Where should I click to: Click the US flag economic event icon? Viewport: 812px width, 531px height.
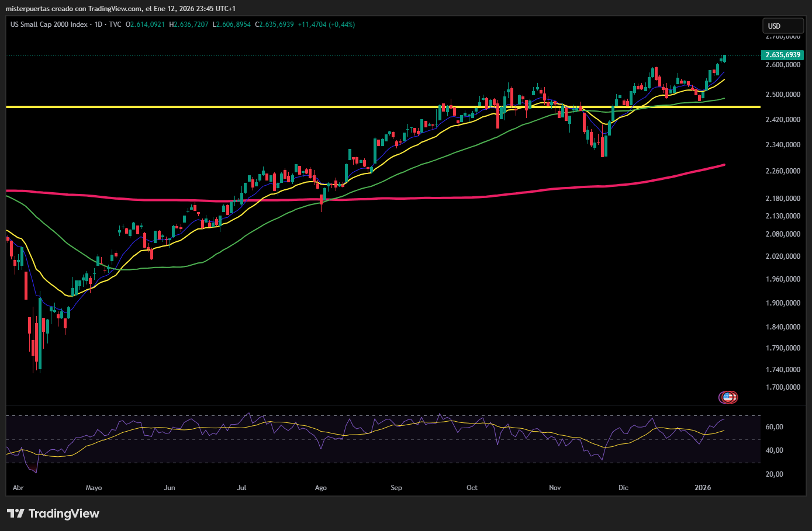click(x=728, y=397)
